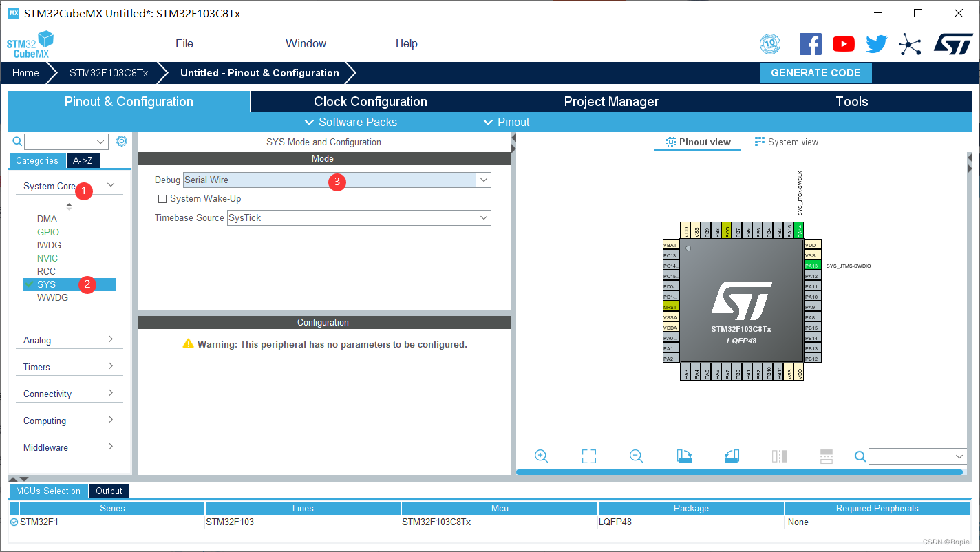Viewport: 980px width, 552px height.
Task: Open the Window menu
Action: tap(306, 43)
